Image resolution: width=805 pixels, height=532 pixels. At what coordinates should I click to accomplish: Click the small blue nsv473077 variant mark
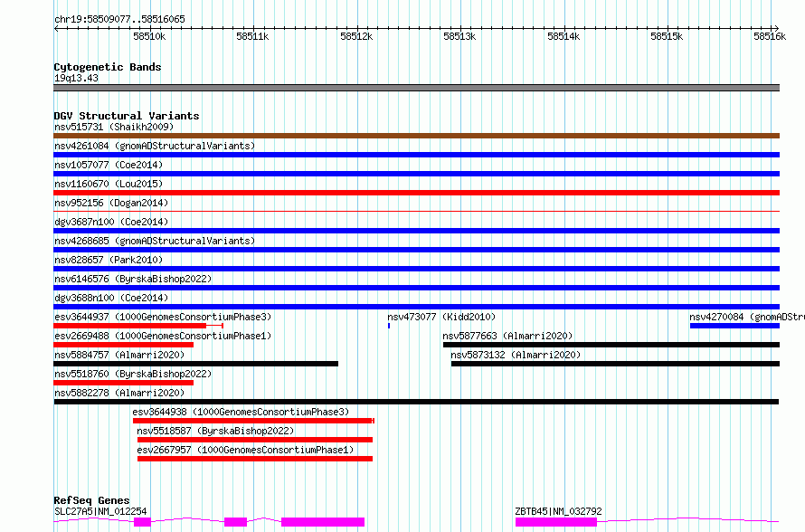tap(389, 326)
